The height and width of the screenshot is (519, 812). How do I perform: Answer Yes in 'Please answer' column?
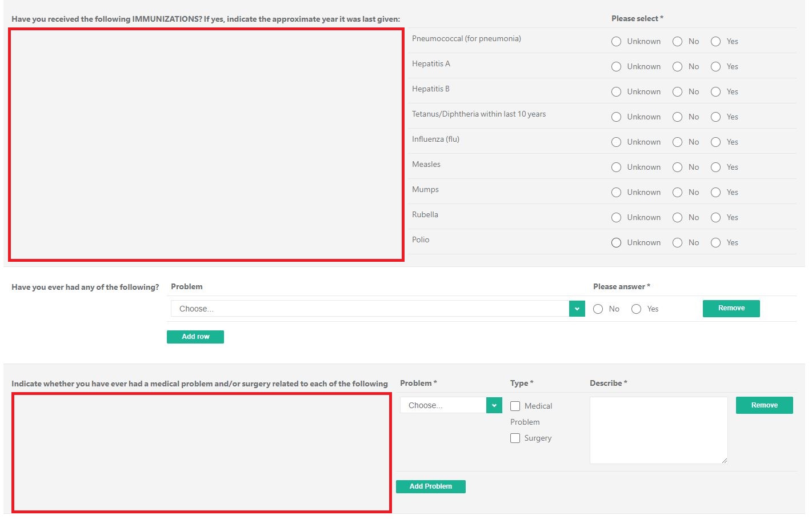(x=636, y=309)
